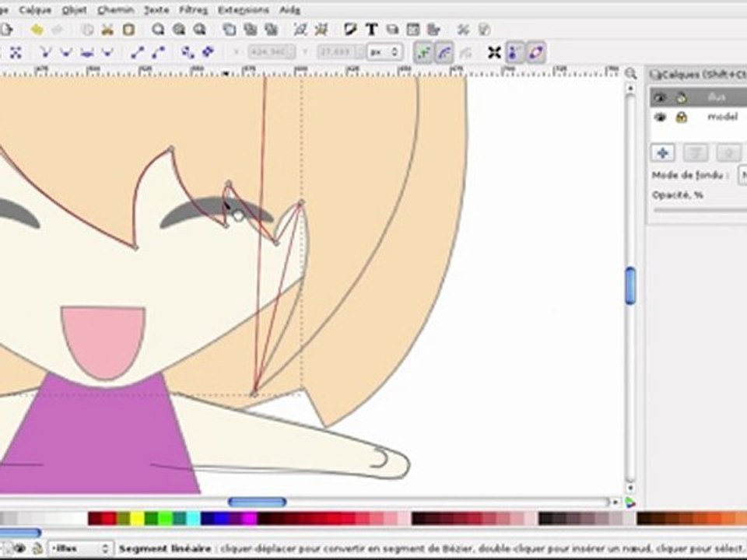Open the Text and Font dialog (T icon)

pos(372,30)
